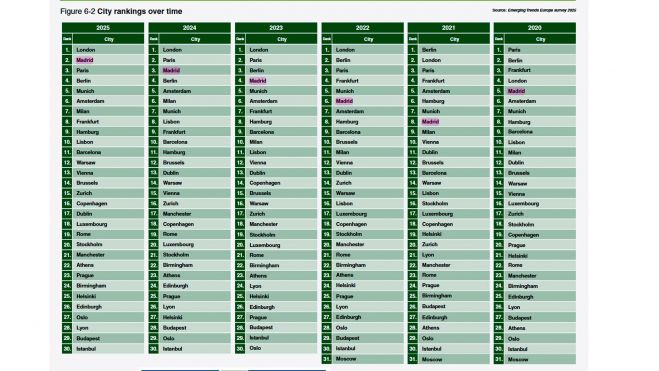Select highlighted Madrid ranked 5th in 2020
Viewport: 659px width, 371px height.
(x=516, y=91)
